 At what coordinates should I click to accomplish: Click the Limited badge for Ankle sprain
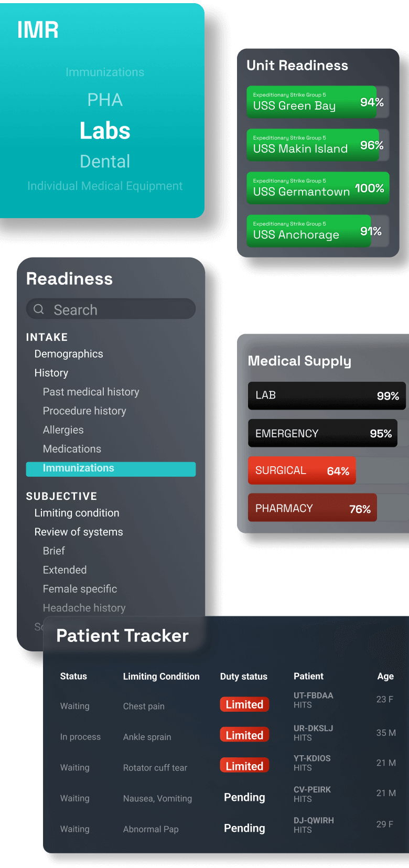pyautogui.click(x=244, y=735)
